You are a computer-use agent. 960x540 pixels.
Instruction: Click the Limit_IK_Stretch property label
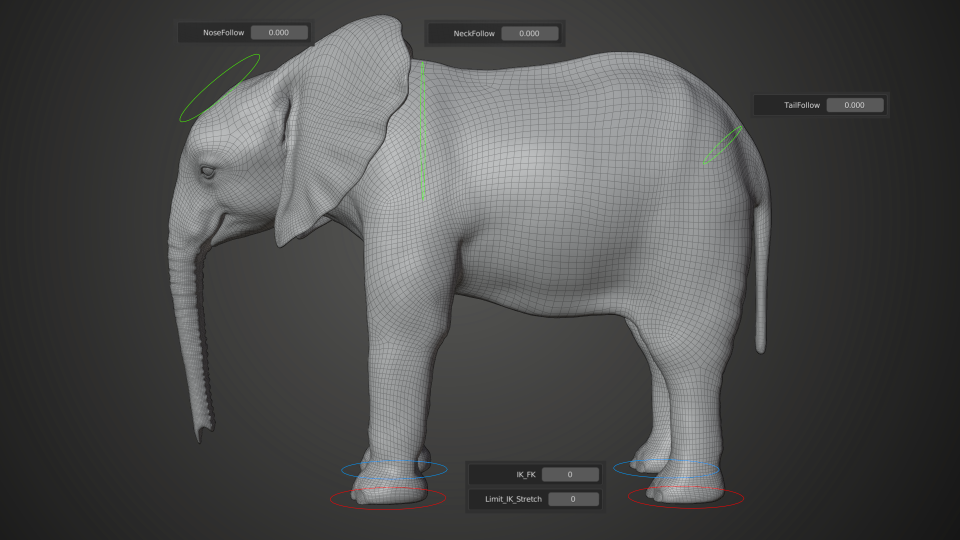click(513, 499)
